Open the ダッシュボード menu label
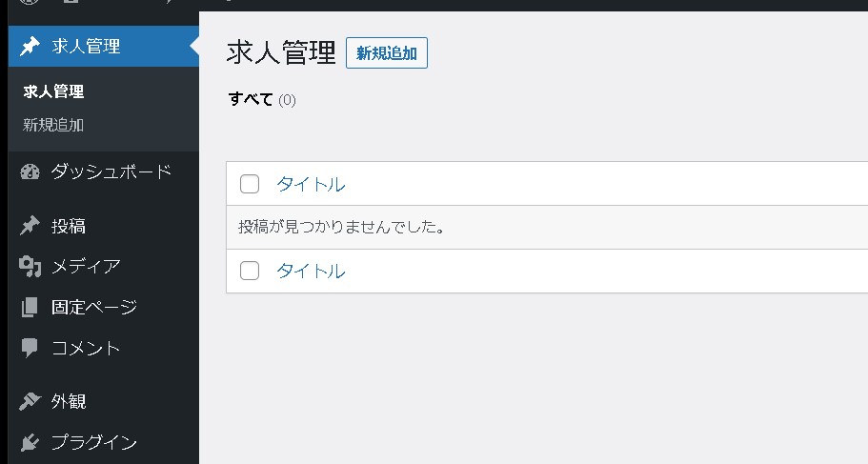868x464 pixels. 111,172
